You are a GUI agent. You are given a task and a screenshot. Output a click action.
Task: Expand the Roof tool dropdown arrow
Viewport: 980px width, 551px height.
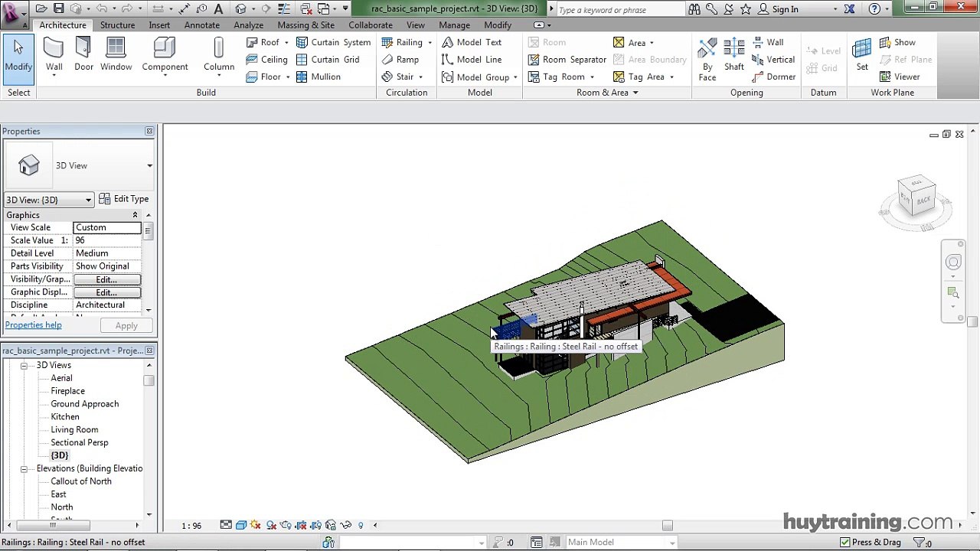coord(286,43)
